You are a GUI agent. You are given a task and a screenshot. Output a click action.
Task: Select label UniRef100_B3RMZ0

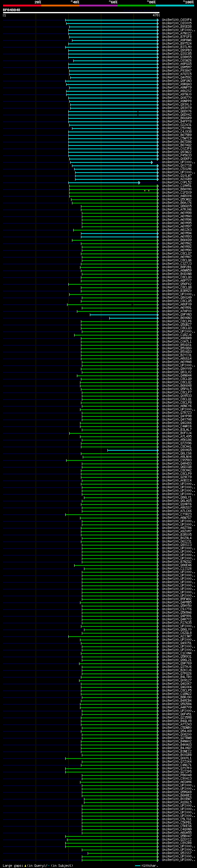click(x=177, y=291)
